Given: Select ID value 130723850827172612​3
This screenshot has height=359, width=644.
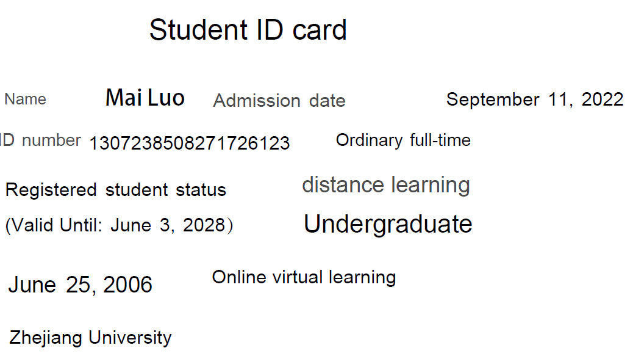Looking at the screenshot, I should 189,143.
